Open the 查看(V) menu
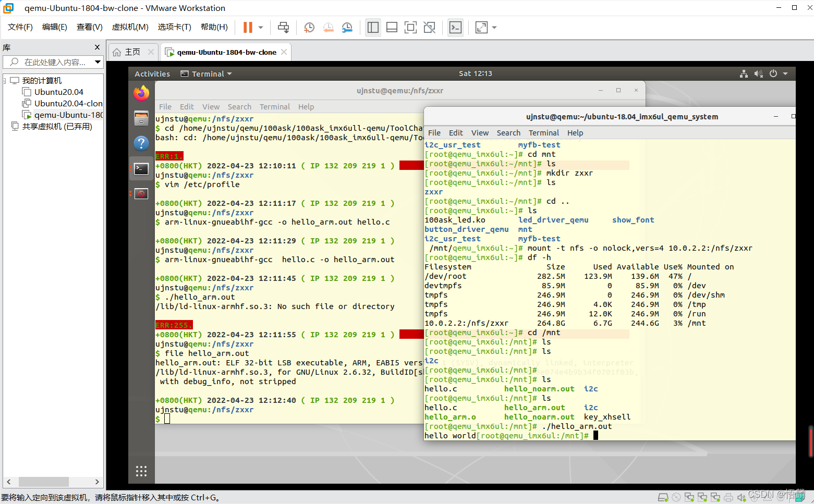Viewport: 814px width, 504px height. pos(90,27)
